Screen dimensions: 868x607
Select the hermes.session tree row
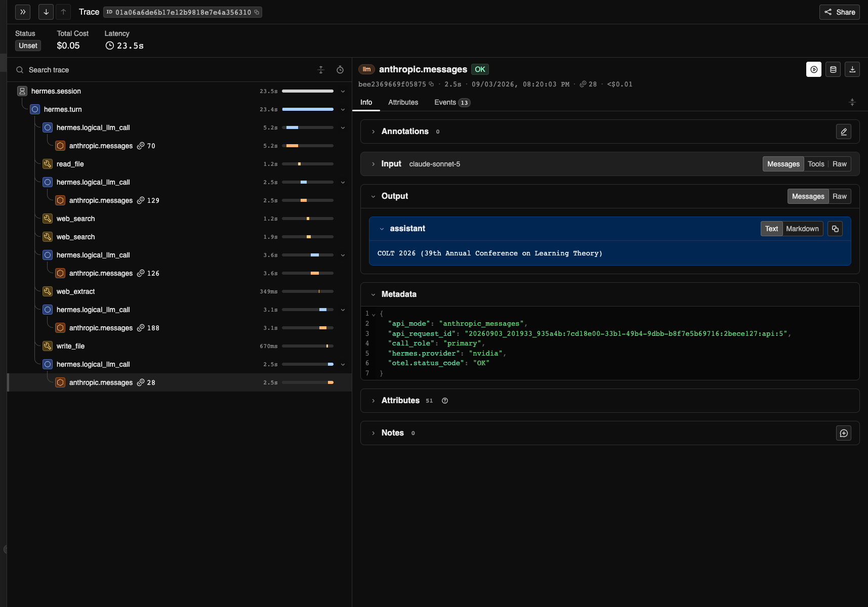180,91
